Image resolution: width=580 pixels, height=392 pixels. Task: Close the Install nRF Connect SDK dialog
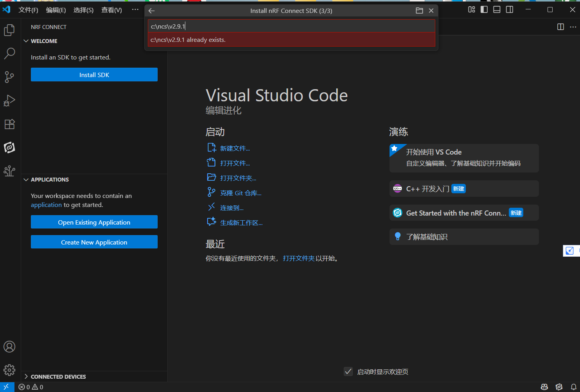pos(431,11)
